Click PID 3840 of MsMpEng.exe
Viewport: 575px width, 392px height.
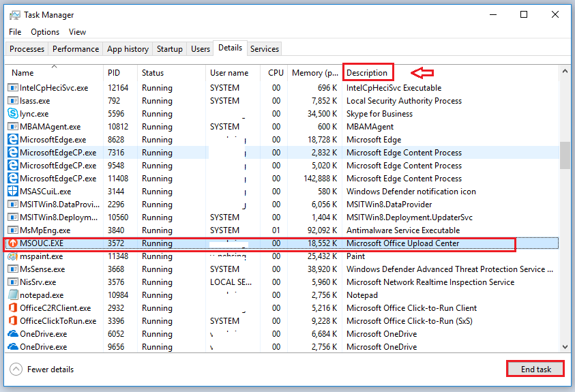tap(116, 230)
